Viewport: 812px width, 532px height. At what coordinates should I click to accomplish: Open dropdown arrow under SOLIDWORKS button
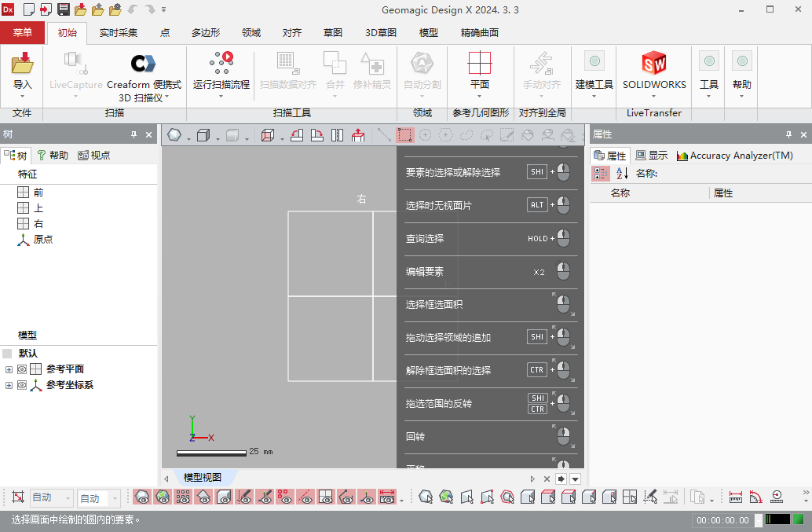tap(654, 97)
